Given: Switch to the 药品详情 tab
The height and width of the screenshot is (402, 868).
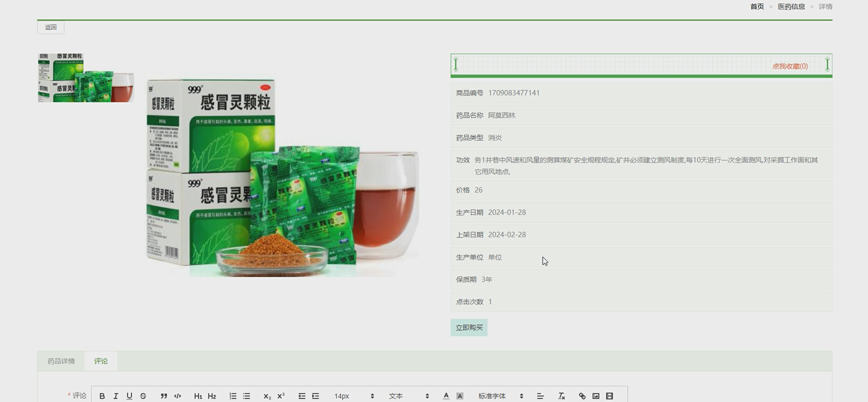Looking at the screenshot, I should pyautogui.click(x=61, y=361).
